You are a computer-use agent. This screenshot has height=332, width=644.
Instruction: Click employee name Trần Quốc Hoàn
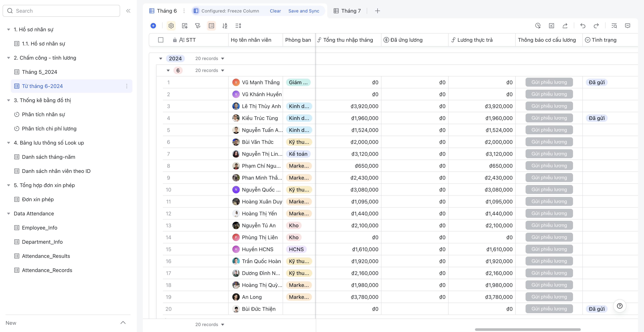(261, 261)
